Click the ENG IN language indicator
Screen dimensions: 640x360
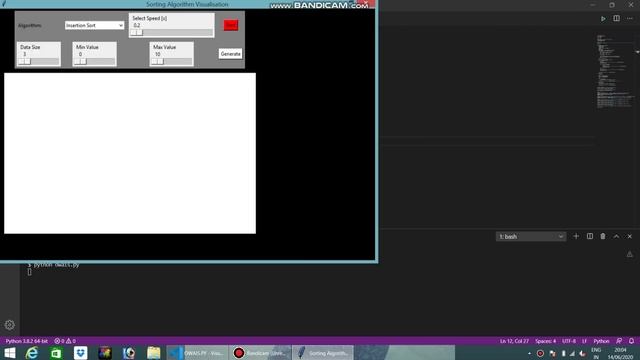tap(596, 353)
